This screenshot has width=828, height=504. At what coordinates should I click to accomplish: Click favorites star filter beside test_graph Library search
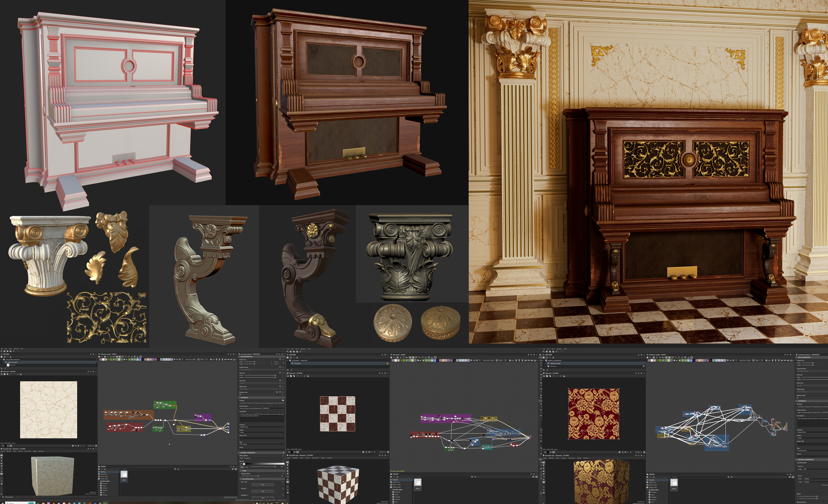(476, 477)
